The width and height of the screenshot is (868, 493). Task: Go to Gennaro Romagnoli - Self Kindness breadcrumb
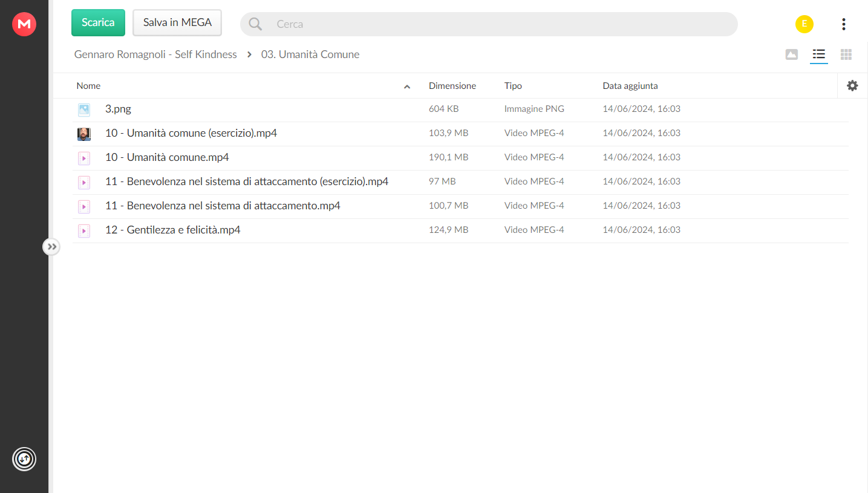pyautogui.click(x=155, y=54)
